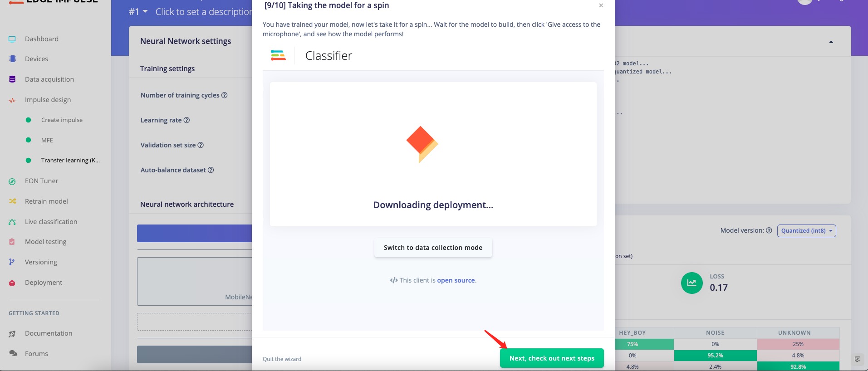Screen dimensions: 868x371
Task: Click the Dashboard monitor icon in sidebar
Action: coord(12,39)
